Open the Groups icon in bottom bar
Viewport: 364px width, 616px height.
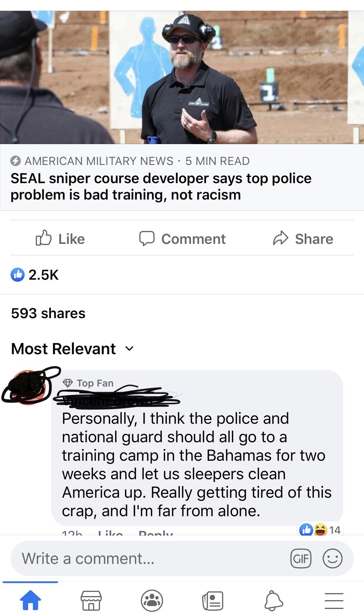152,600
